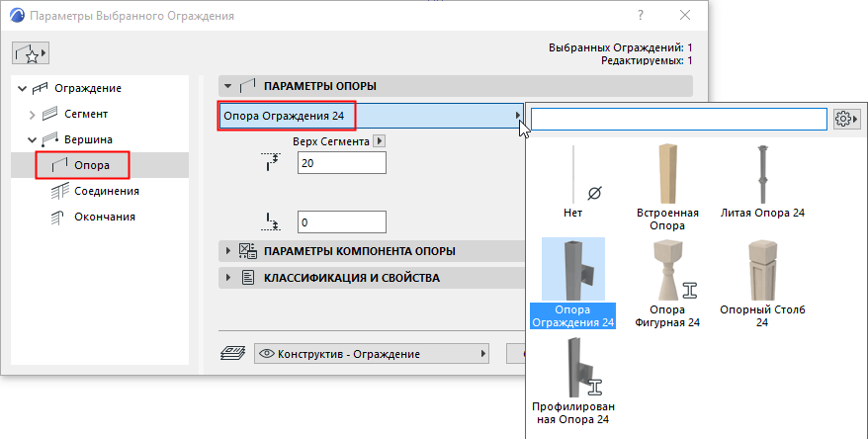Choose the Опора Ограждения 24 post
This screenshot has height=439, width=868.
pyautogui.click(x=572, y=283)
